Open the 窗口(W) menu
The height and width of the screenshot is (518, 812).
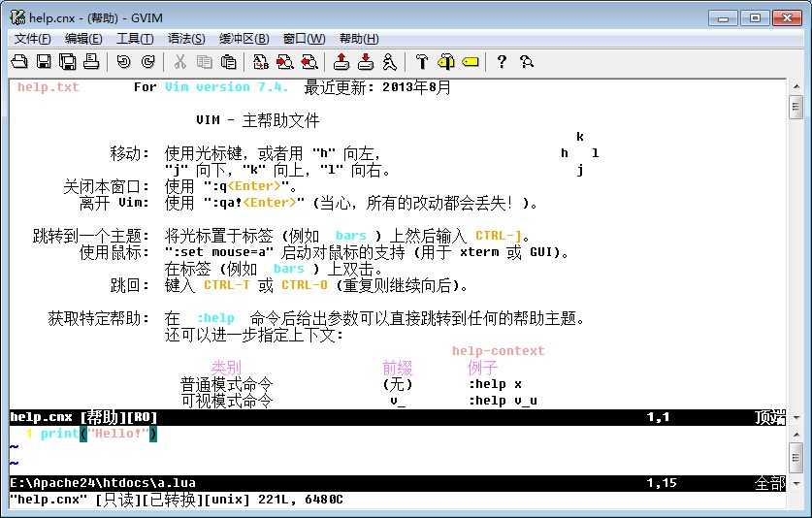point(304,39)
